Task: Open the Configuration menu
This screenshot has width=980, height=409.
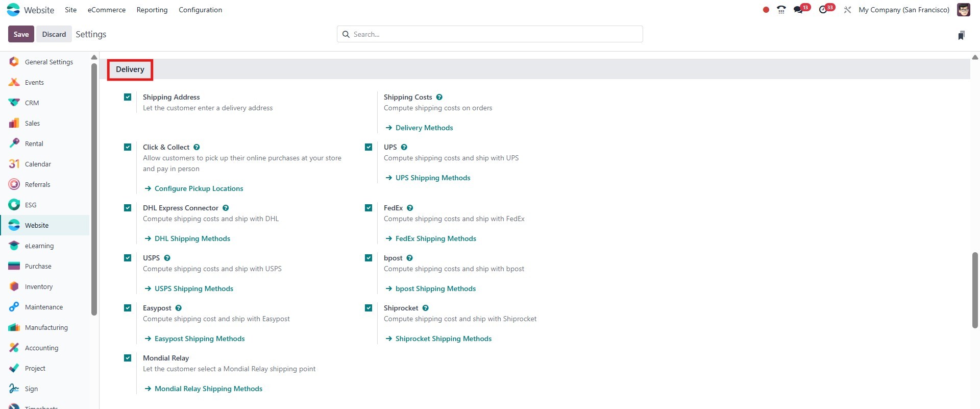Action: click(x=200, y=10)
